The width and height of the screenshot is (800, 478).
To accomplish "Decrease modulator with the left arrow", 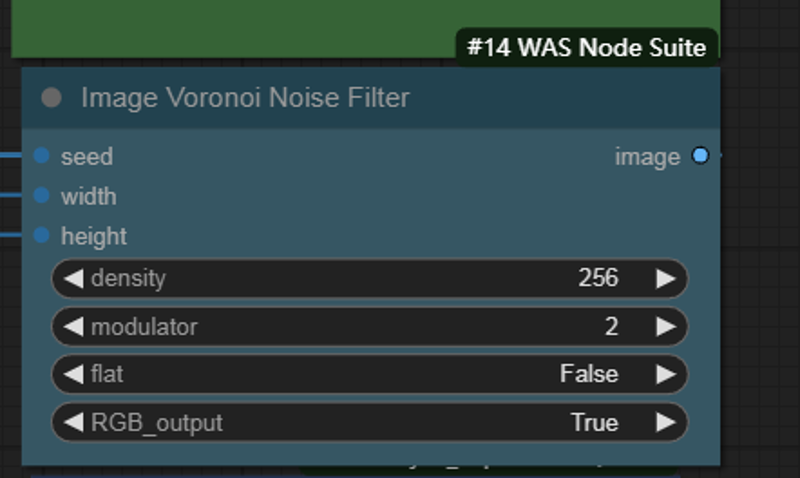I will (x=73, y=326).
